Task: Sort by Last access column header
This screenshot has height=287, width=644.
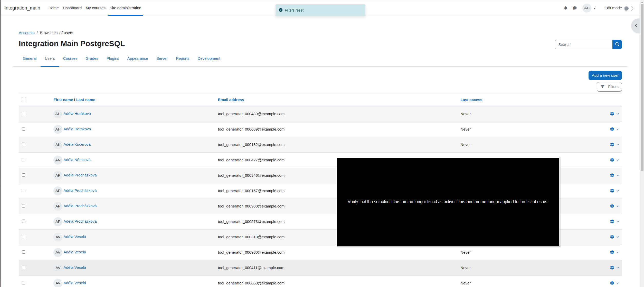Action: (471, 100)
